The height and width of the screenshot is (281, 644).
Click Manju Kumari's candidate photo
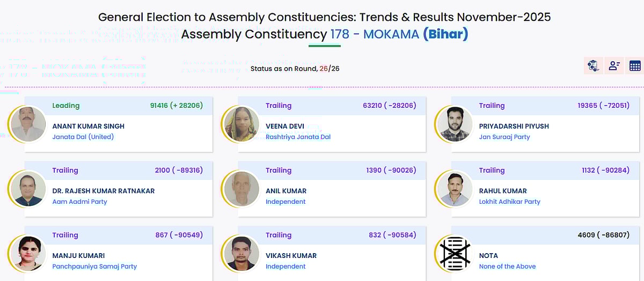28,253
